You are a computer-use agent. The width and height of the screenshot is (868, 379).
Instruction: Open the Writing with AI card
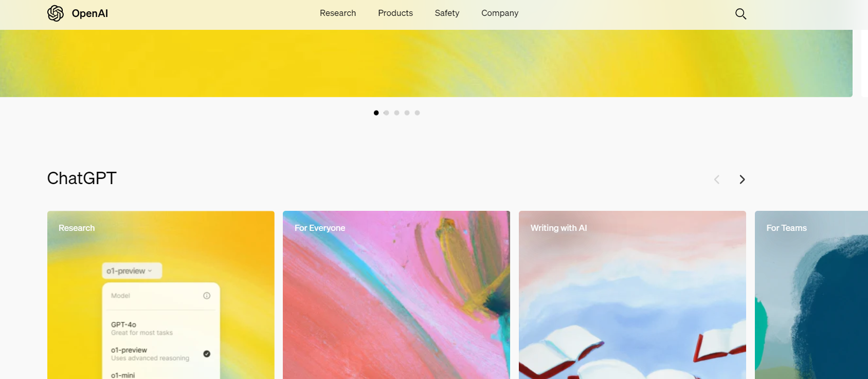click(x=632, y=295)
